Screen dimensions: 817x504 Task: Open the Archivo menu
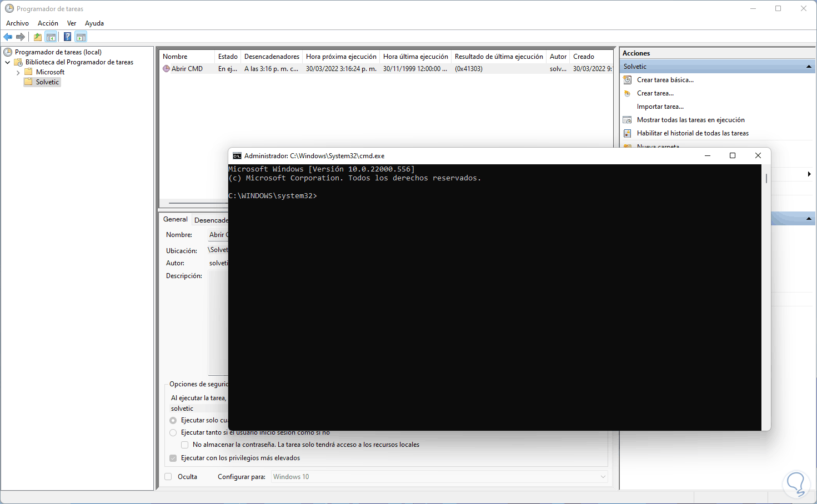(17, 23)
